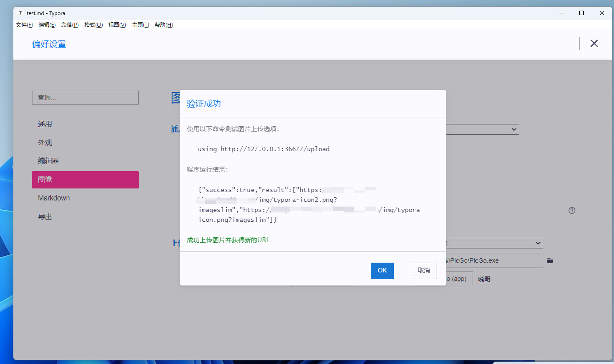The image size is (614, 364).
Task: Click the 验证成功 dialog title
Action: tap(204, 104)
